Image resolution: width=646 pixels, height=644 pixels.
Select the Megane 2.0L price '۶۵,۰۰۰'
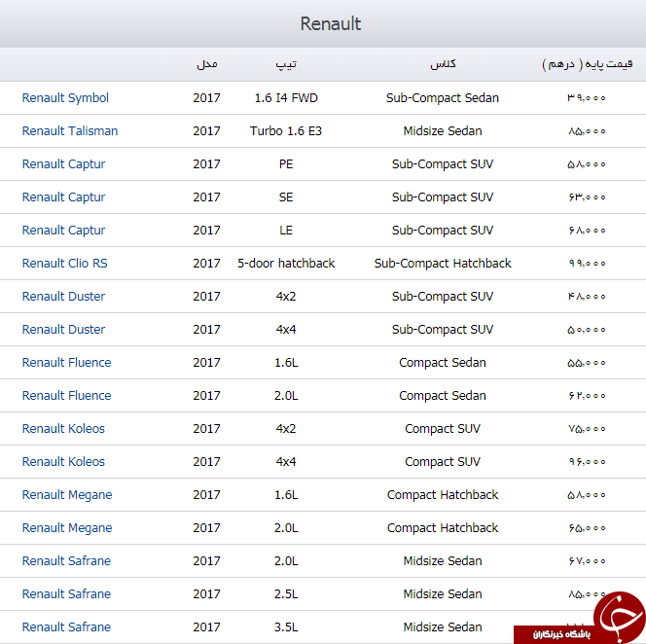coord(587,528)
